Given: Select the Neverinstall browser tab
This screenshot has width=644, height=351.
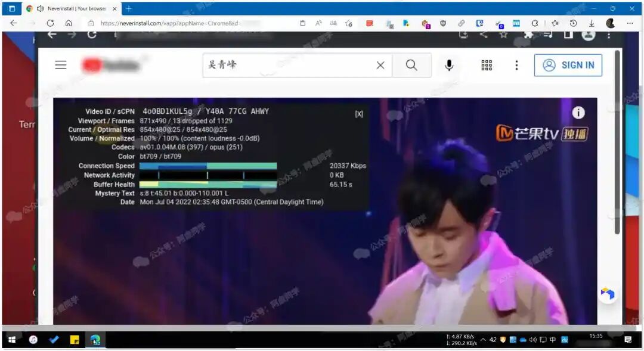Looking at the screenshot, I should pos(71,8).
